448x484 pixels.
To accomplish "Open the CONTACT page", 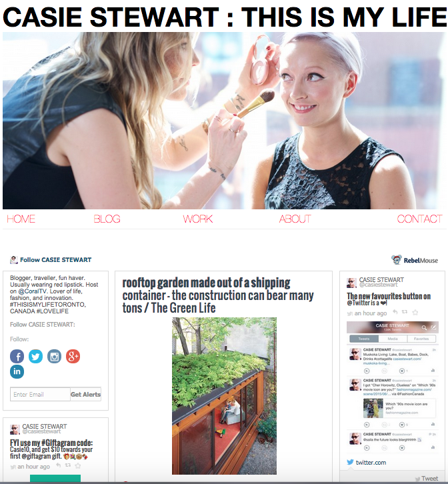I will click(419, 219).
